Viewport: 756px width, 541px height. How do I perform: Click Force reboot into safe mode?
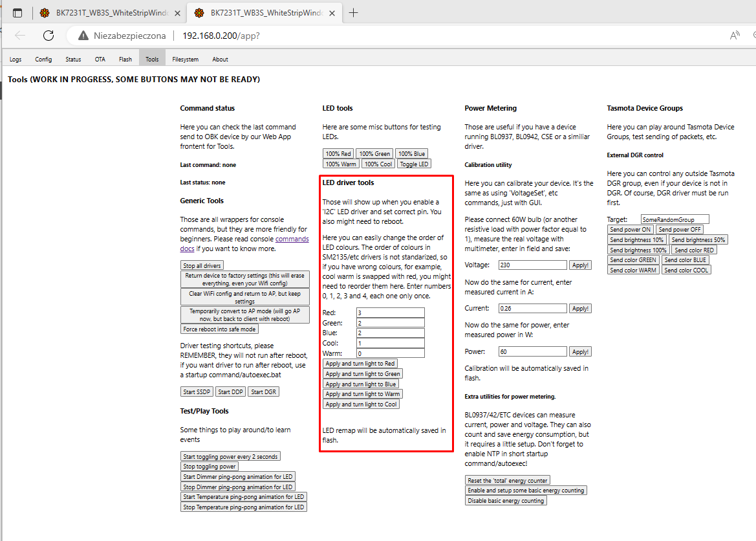click(219, 329)
